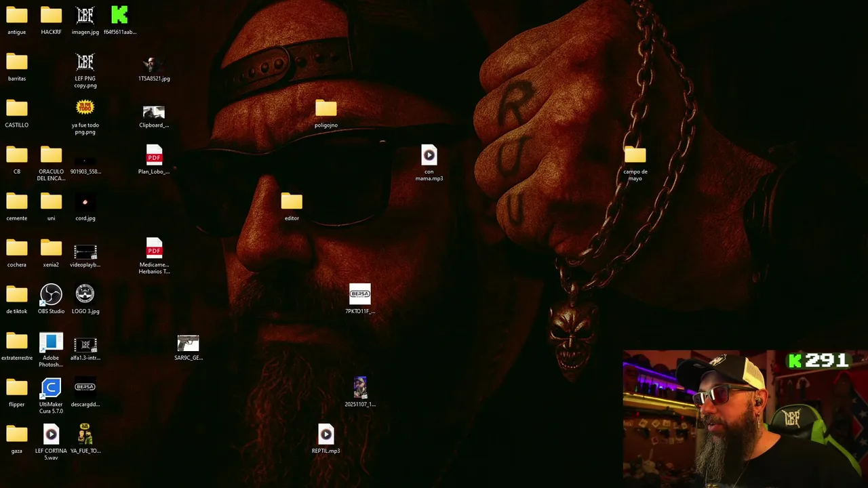
Task: Open the gaza folder
Action: click(x=17, y=434)
